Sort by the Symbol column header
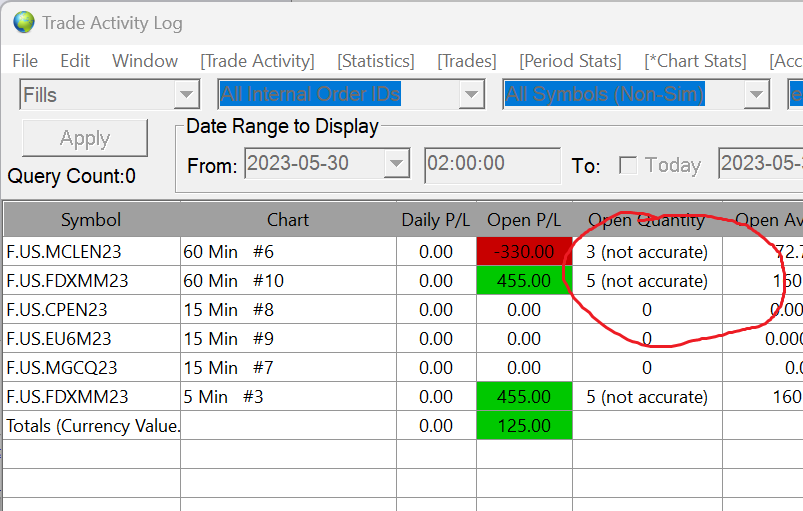 (91, 220)
